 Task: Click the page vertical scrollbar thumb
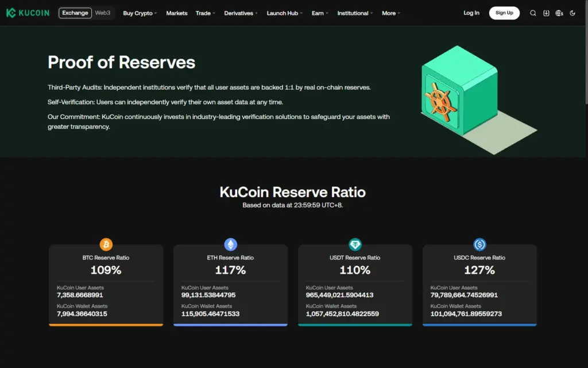(586, 52)
